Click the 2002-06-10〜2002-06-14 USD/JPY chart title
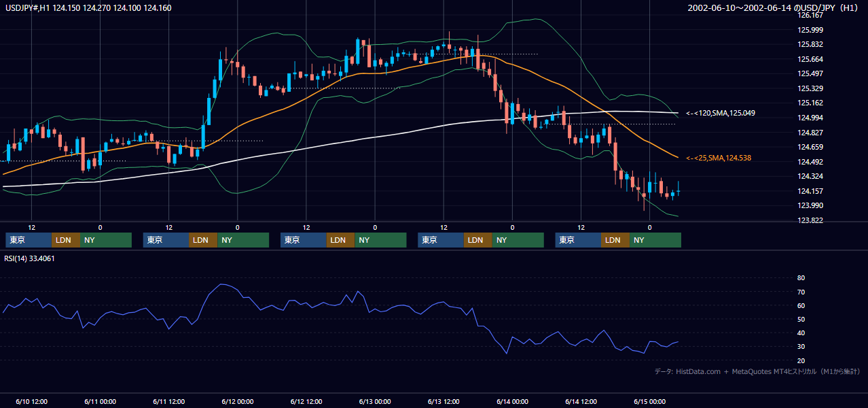The width and height of the screenshot is (868, 408). (773, 8)
